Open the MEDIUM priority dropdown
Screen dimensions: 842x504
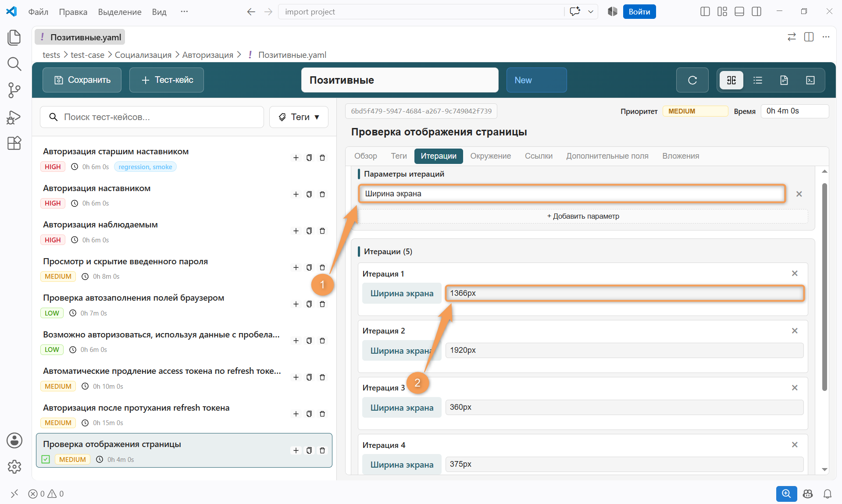(x=695, y=111)
